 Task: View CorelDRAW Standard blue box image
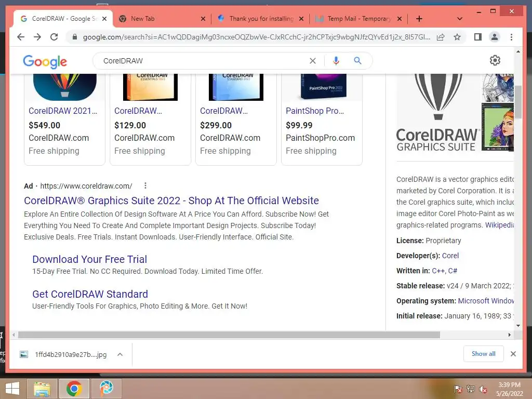point(236,87)
